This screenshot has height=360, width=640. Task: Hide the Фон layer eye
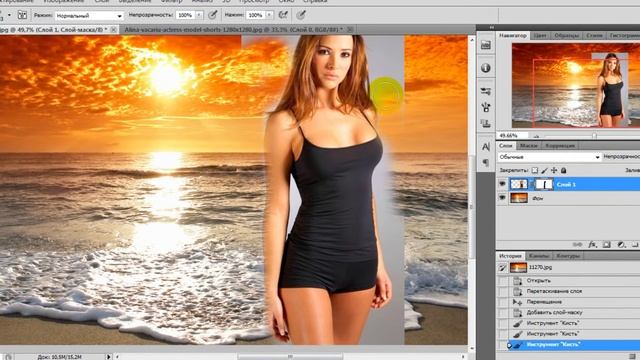pyautogui.click(x=502, y=198)
